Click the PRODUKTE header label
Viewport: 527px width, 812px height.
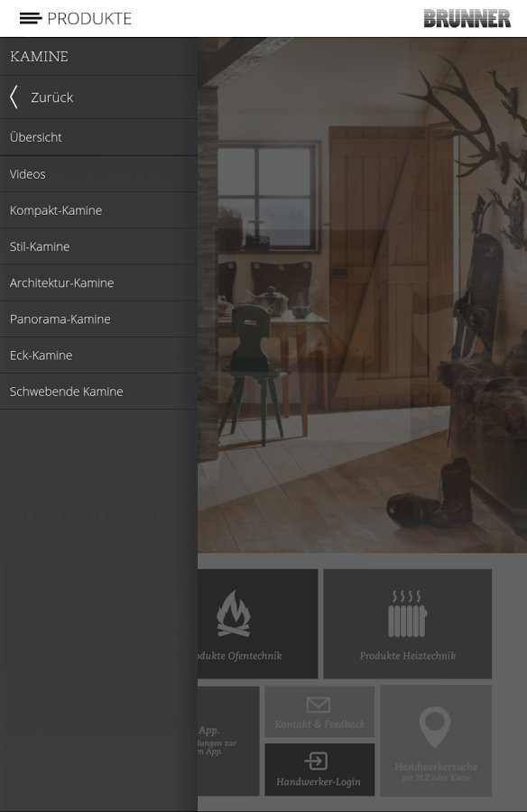89,19
